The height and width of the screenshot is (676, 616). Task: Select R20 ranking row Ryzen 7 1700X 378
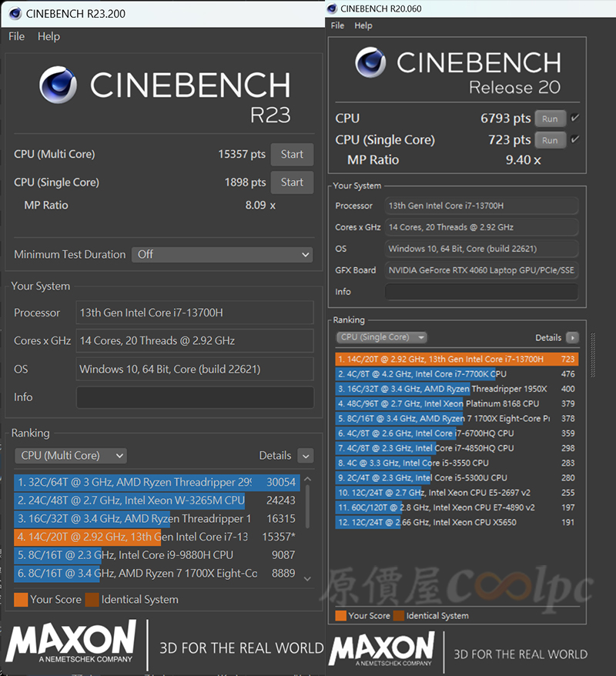pyautogui.click(x=457, y=418)
